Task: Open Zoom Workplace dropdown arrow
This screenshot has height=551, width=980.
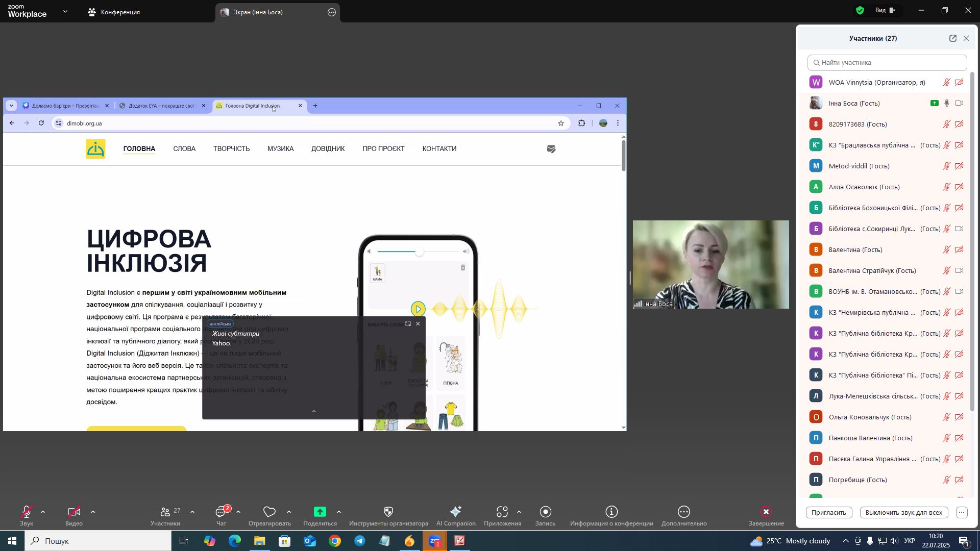Action: 65,11
